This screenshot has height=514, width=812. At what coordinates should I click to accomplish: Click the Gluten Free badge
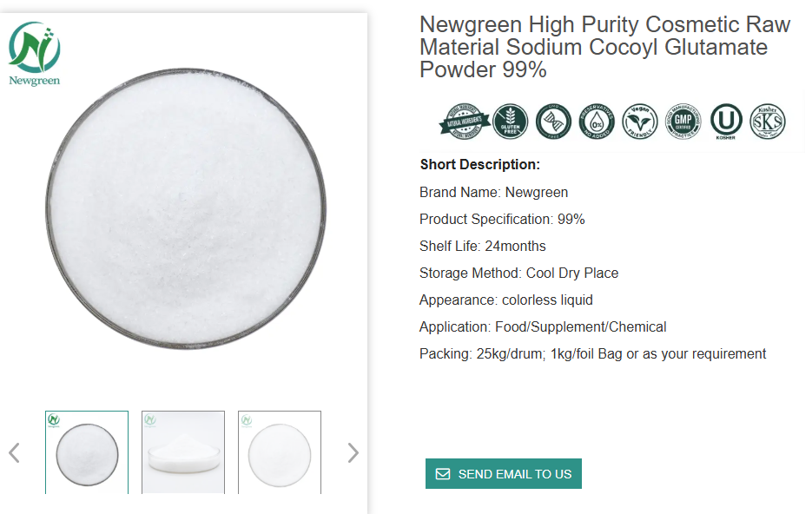click(510, 122)
